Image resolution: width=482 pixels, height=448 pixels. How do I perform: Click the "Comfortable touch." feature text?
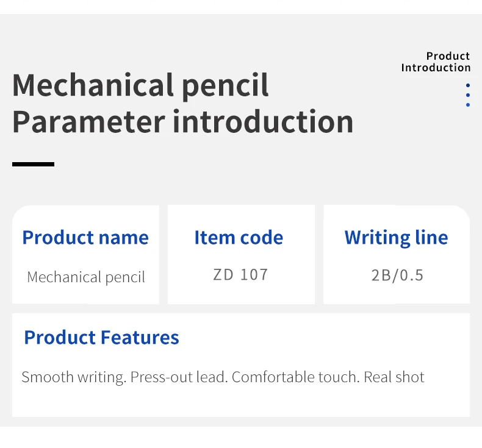click(x=295, y=377)
